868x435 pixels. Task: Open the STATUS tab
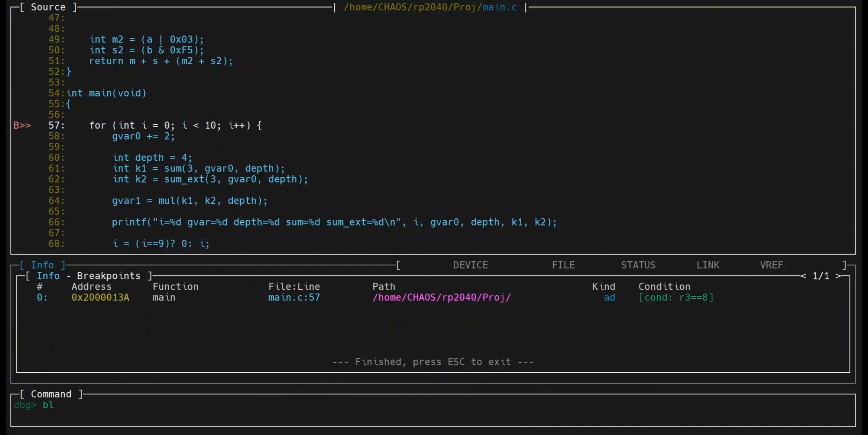tap(638, 265)
